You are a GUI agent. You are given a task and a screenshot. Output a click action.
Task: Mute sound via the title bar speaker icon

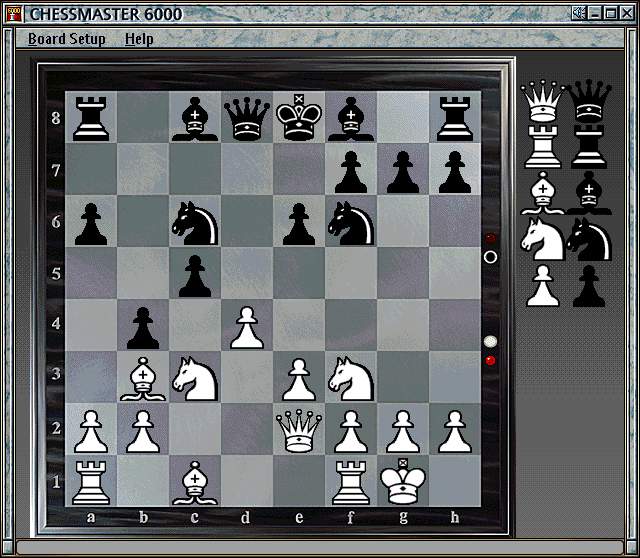coord(579,13)
